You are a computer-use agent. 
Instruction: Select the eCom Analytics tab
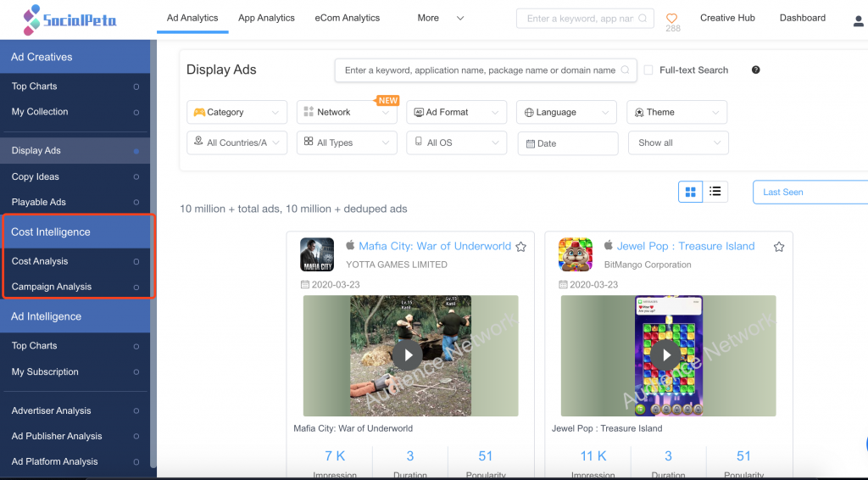click(347, 18)
